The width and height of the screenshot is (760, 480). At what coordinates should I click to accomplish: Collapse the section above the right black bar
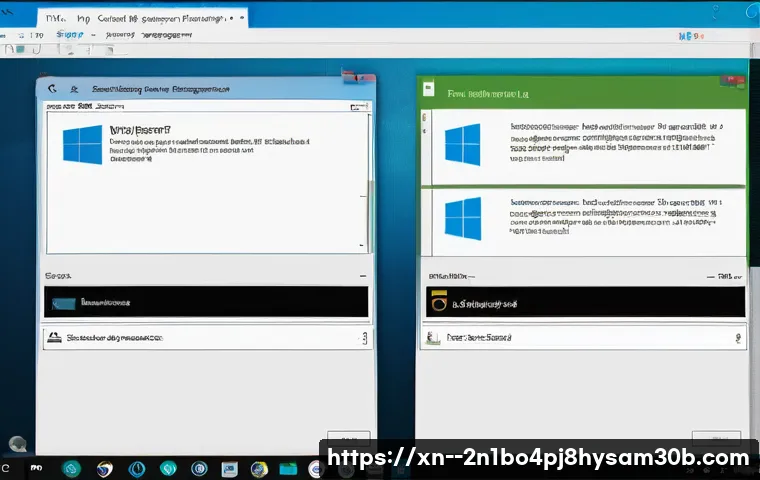739,275
